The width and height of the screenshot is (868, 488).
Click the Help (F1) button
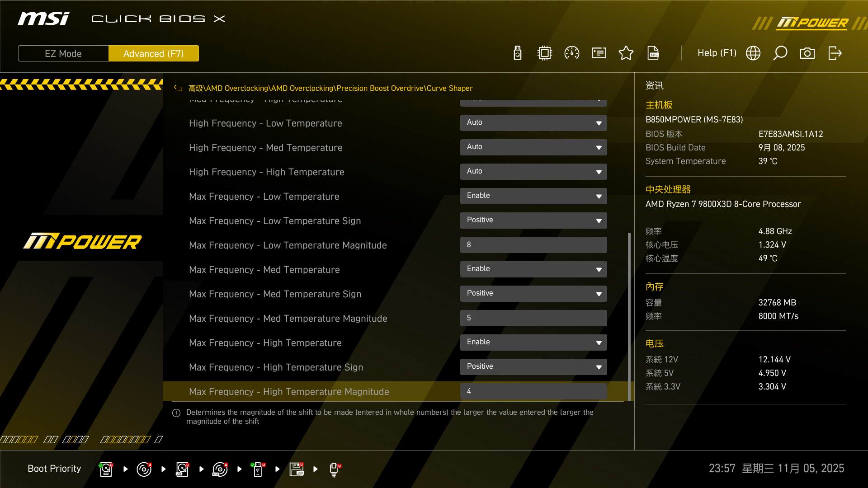(x=717, y=53)
